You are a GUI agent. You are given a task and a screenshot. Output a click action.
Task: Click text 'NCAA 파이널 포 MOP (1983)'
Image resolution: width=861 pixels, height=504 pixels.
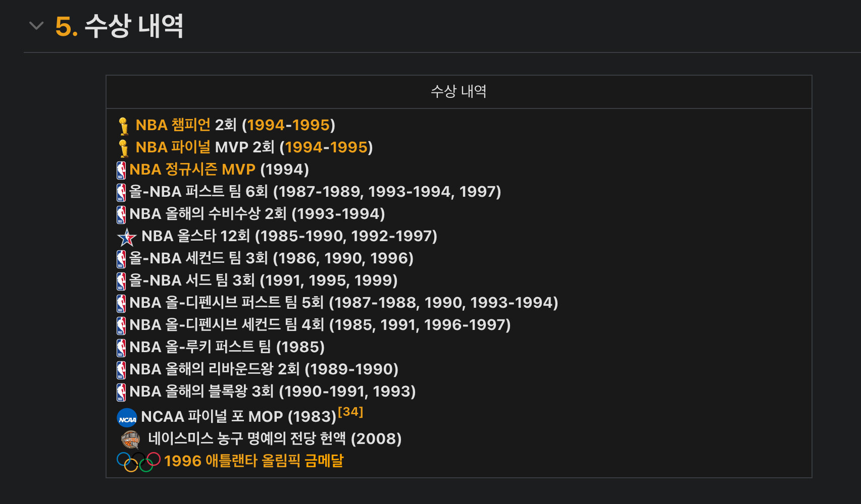[x=239, y=416]
